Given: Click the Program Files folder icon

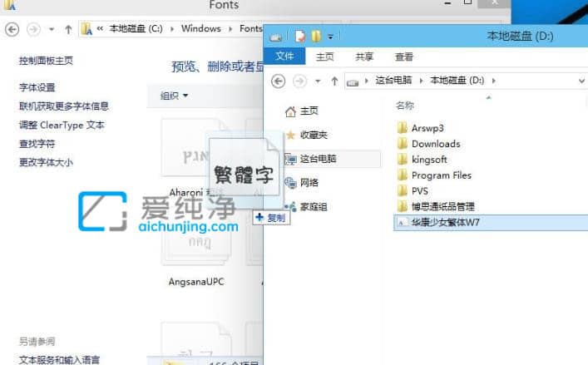Looking at the screenshot, I should pos(402,175).
